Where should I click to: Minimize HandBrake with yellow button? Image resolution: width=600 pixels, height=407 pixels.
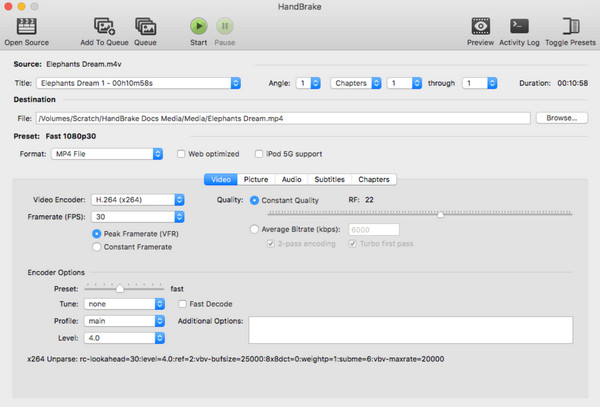click(21, 6)
